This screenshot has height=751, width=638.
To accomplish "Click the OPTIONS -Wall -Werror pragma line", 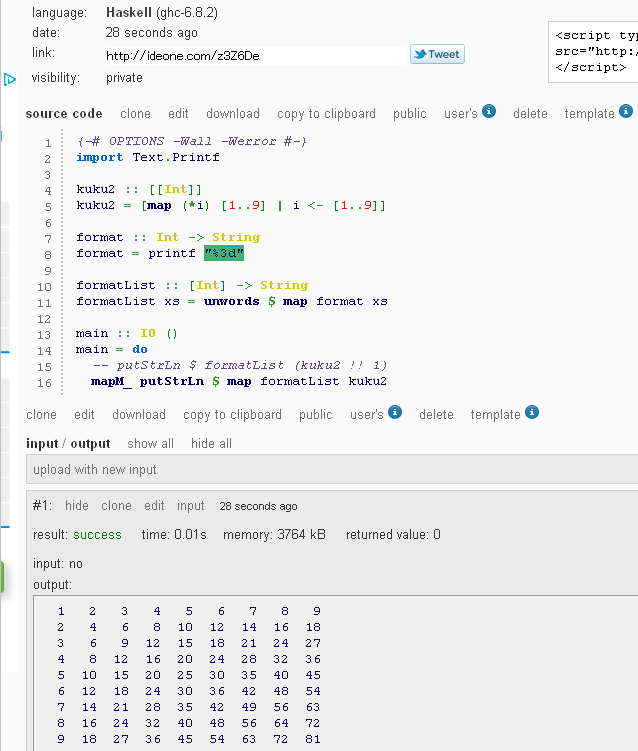I will click(192, 141).
